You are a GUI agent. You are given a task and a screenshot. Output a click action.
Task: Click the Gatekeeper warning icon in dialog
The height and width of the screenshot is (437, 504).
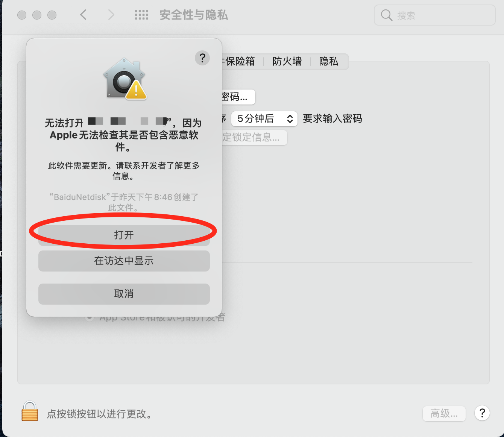tap(124, 79)
